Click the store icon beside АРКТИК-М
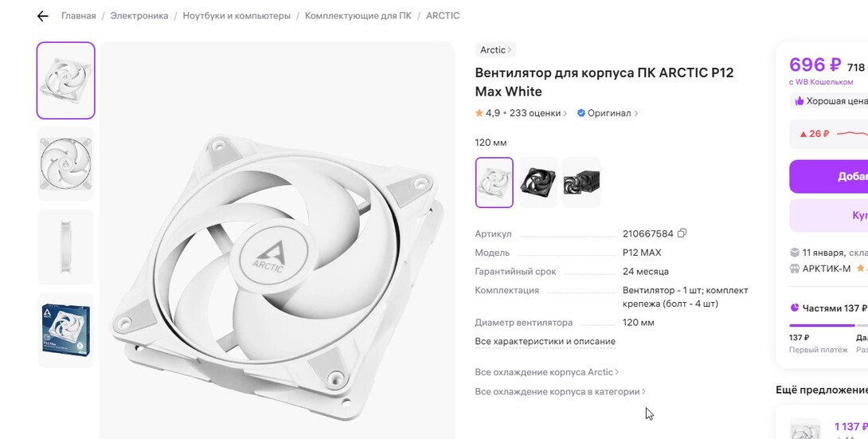The height and width of the screenshot is (439, 868). tap(795, 268)
